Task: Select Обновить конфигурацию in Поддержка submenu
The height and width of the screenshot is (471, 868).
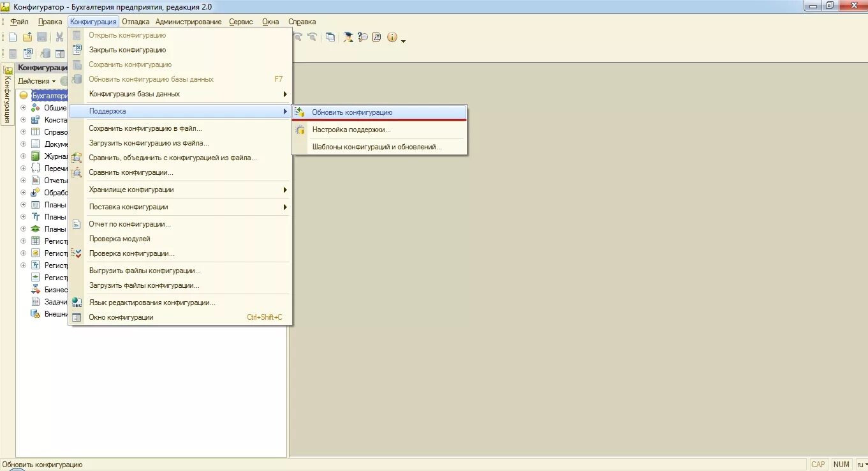Action: coord(379,112)
